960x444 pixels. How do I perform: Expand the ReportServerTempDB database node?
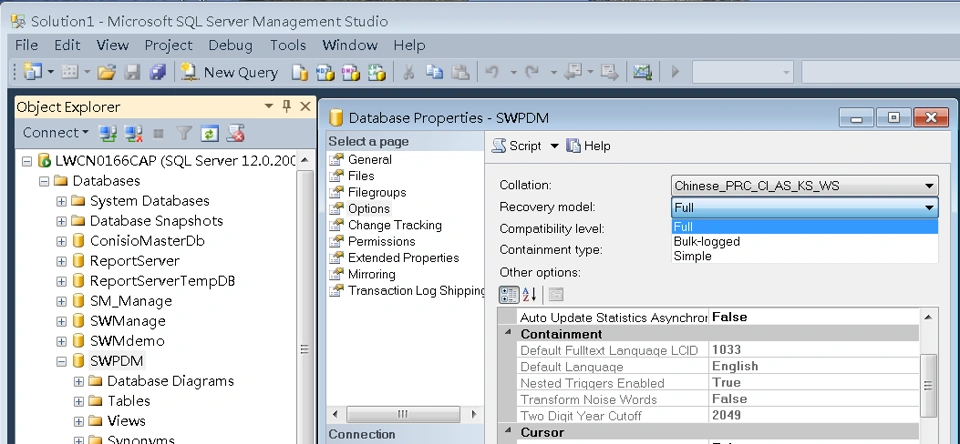(61, 281)
